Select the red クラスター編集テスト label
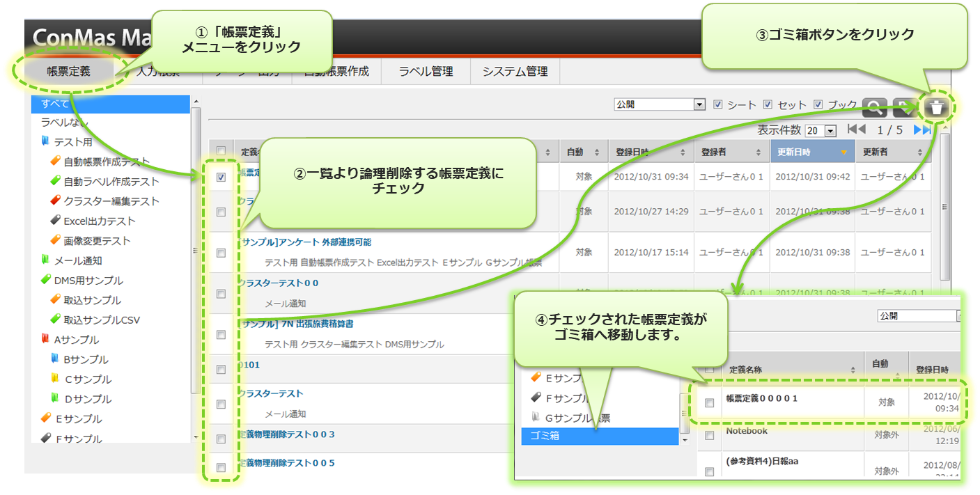The height and width of the screenshot is (495, 980). tap(111, 201)
